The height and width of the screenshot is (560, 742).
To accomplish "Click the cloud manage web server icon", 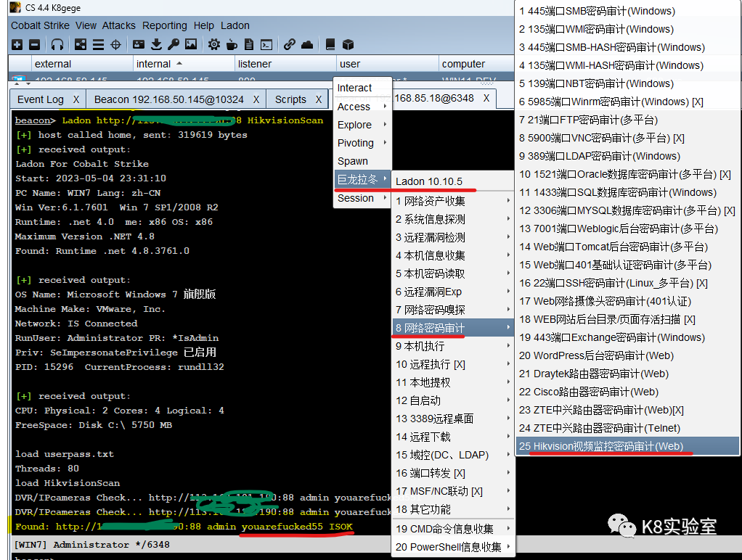I will tap(307, 44).
